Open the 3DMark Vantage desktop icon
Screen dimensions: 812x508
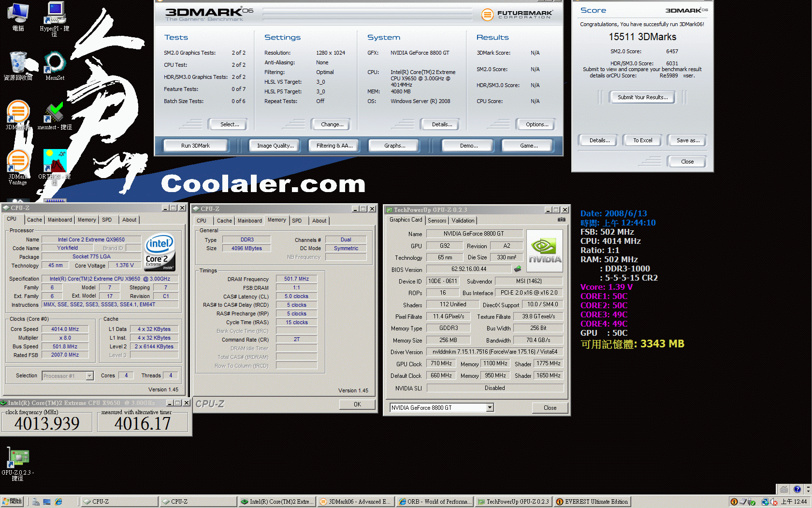point(18,167)
